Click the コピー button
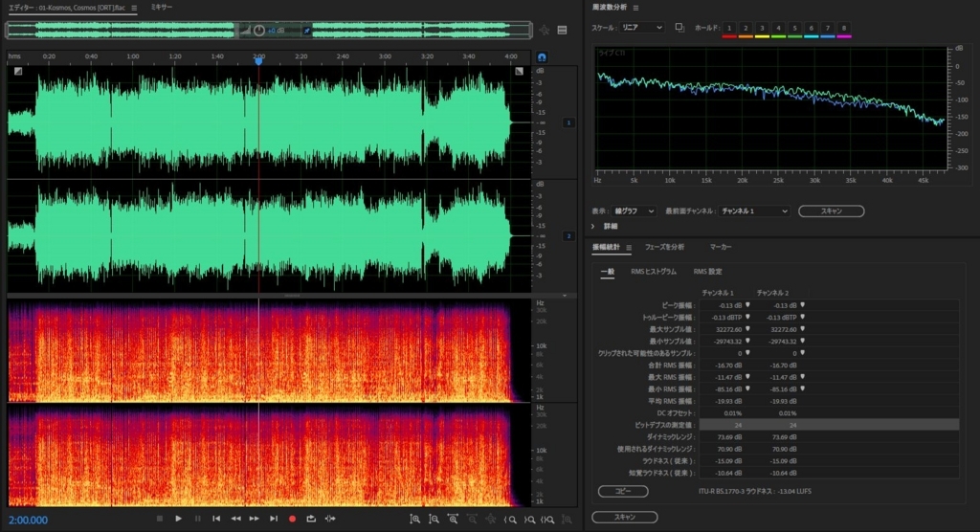 pos(622,492)
